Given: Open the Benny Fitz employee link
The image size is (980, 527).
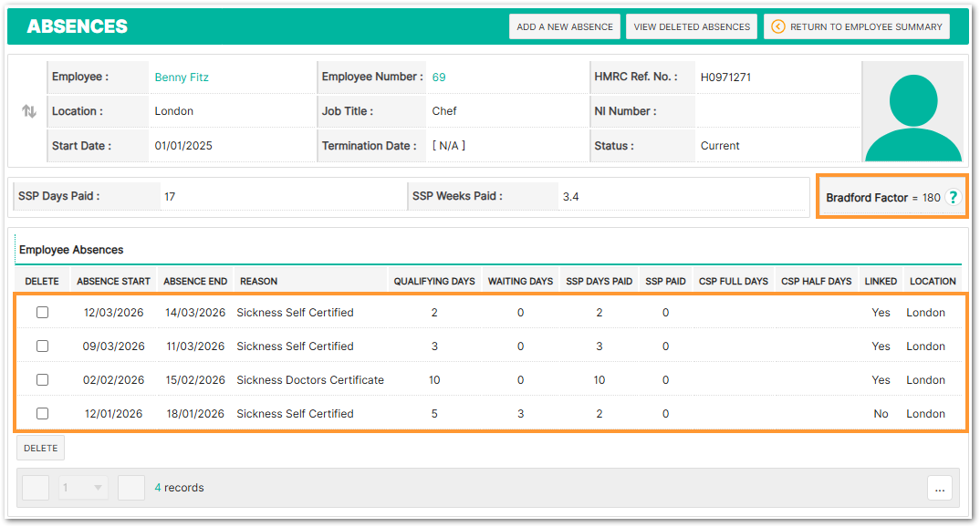Looking at the screenshot, I should click(182, 77).
